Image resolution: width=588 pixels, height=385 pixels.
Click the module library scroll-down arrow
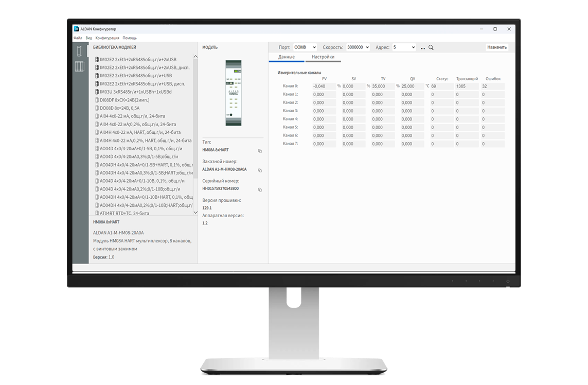point(195,212)
